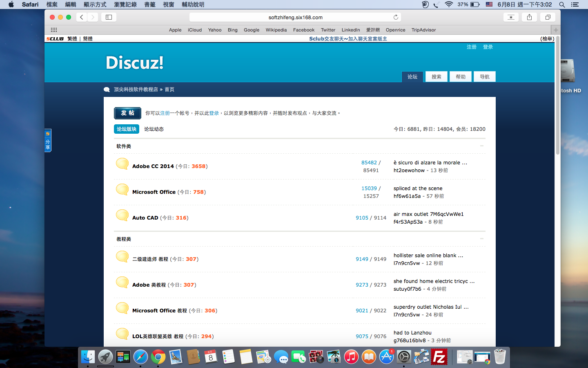Click the 登录 link in header
The width and height of the screenshot is (588, 368).
[x=488, y=47]
